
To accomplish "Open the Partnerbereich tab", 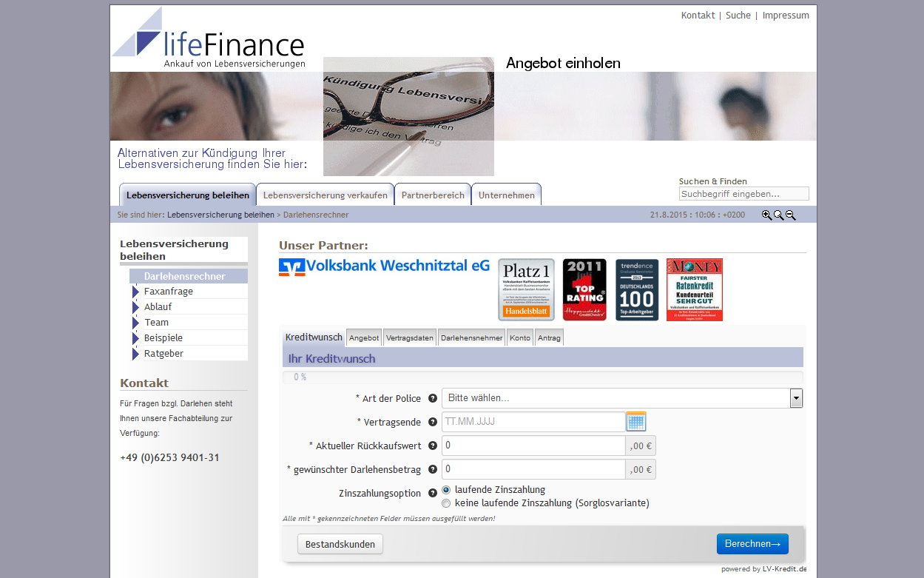I will [x=433, y=195].
